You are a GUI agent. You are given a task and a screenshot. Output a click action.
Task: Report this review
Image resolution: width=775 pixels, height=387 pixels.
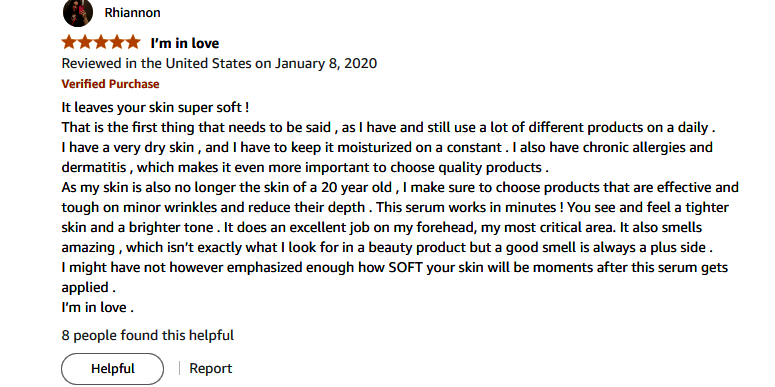[x=211, y=369]
